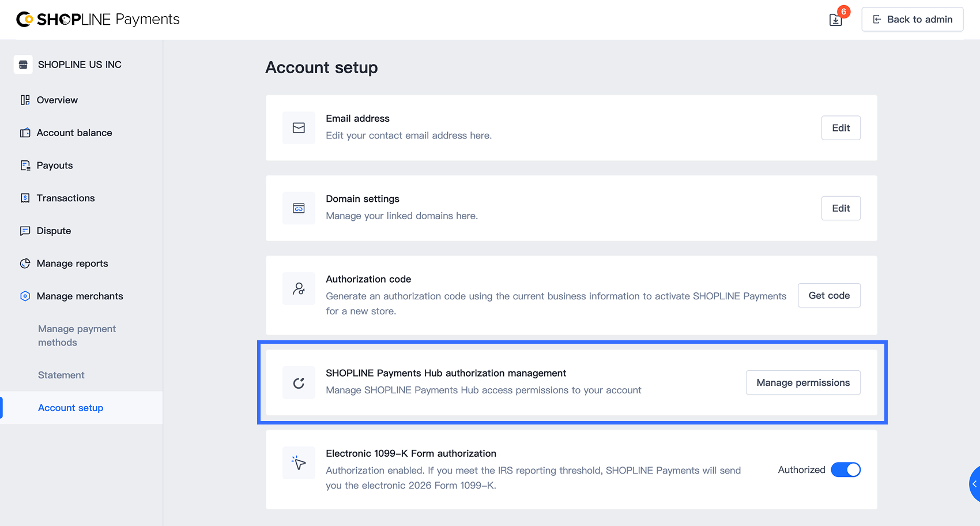This screenshot has height=526, width=980.
Task: Click Back to admin button
Action: click(912, 19)
